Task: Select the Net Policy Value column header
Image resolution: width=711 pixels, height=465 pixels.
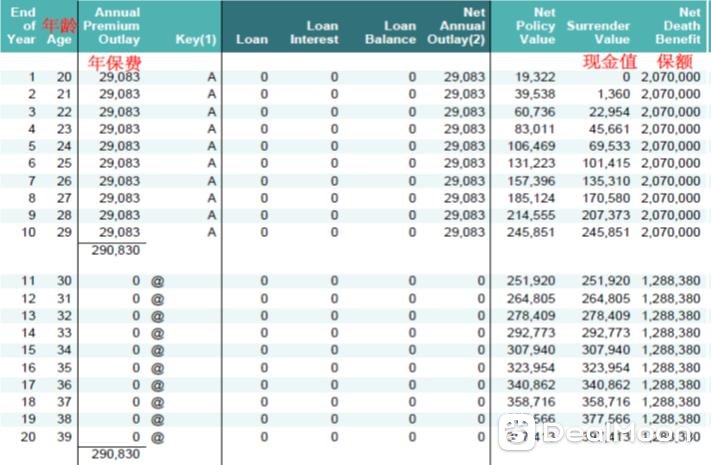Action: point(536,26)
